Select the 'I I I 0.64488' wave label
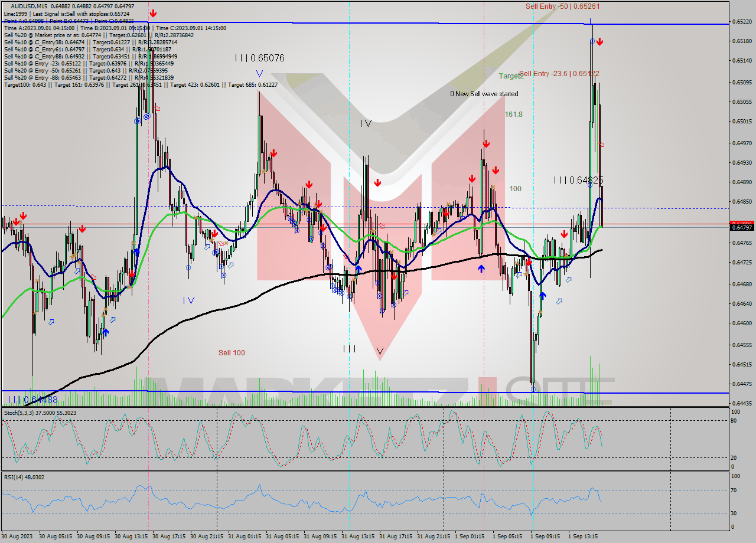756x543 pixels. (x=32, y=400)
